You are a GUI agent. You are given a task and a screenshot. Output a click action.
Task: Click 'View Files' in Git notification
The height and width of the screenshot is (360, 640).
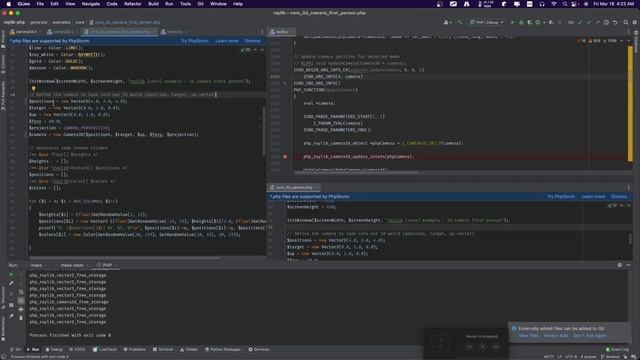tap(529, 336)
